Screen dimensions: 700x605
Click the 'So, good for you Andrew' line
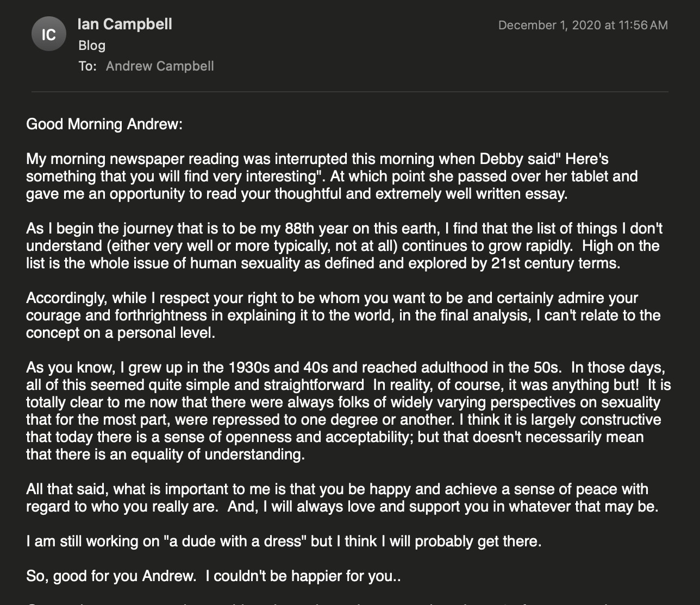pos(214,576)
